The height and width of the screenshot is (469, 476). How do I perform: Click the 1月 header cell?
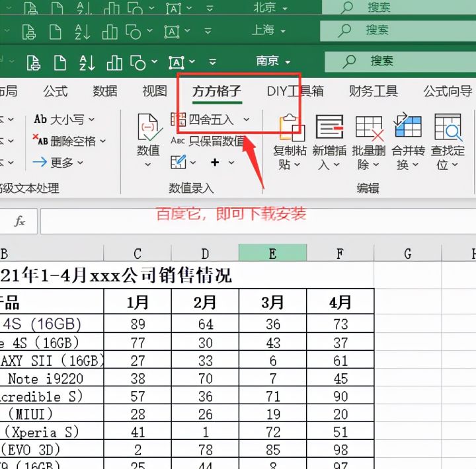138,301
